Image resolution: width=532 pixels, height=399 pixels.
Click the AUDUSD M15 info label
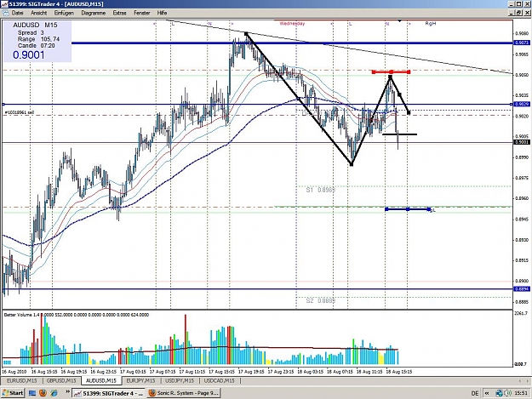pos(35,25)
